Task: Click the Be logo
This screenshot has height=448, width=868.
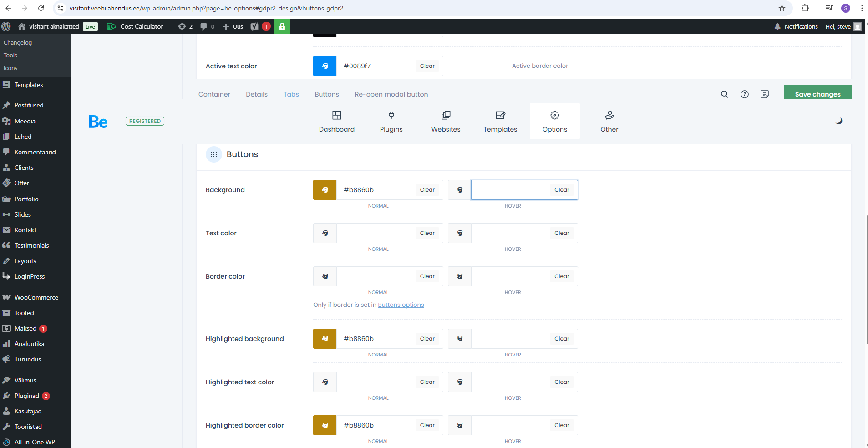Action: 98,122
